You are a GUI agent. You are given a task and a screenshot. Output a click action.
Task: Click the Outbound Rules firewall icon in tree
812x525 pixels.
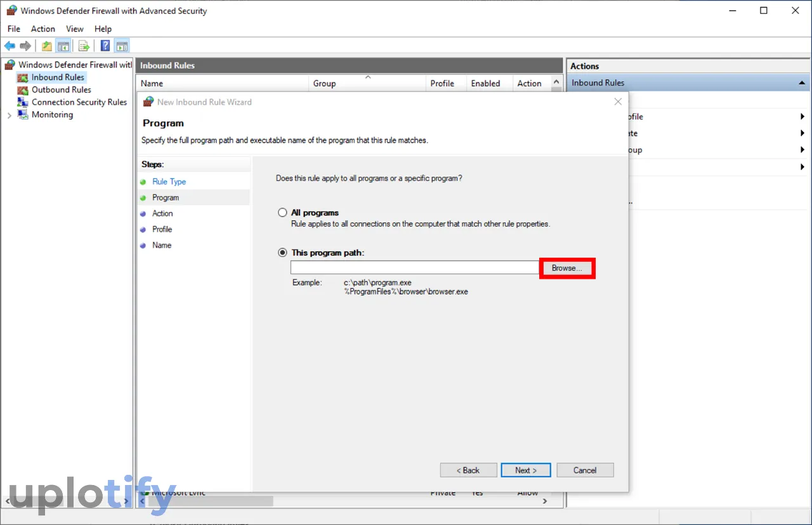click(x=23, y=90)
